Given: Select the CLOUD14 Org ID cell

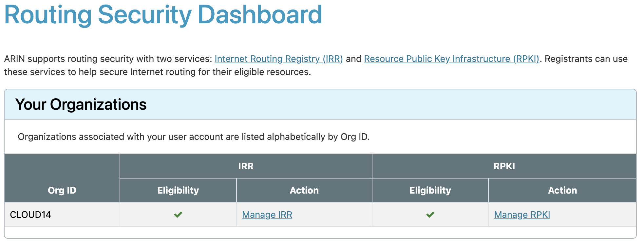Looking at the screenshot, I should tap(31, 215).
